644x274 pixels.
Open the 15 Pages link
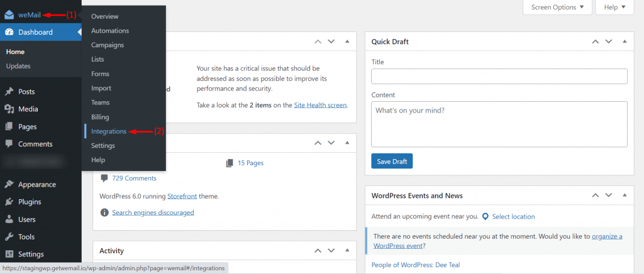(x=250, y=163)
